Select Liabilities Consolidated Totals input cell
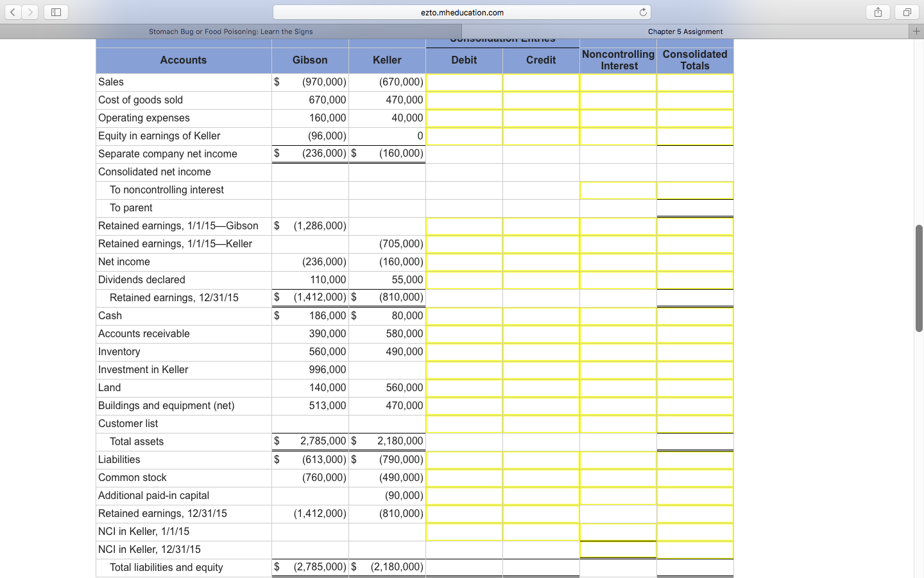 pyautogui.click(x=695, y=460)
